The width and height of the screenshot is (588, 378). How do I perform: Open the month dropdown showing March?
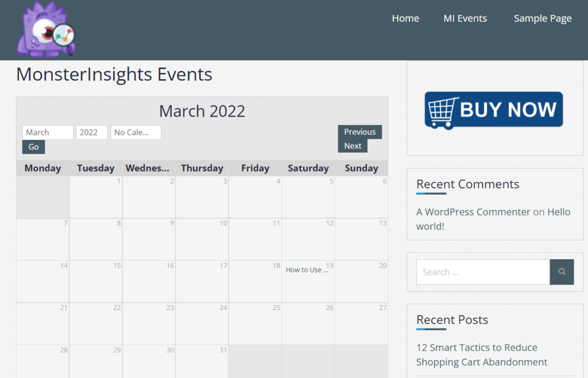(x=47, y=132)
